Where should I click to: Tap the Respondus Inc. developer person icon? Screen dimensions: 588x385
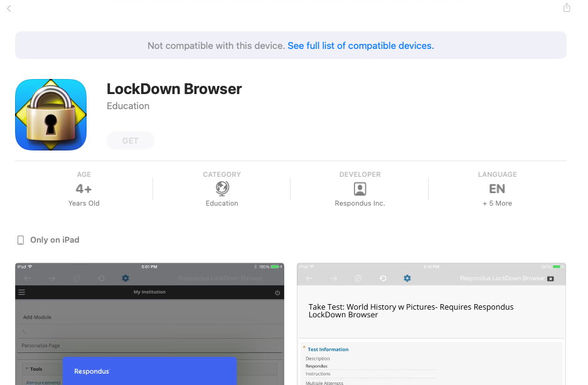[x=360, y=189]
